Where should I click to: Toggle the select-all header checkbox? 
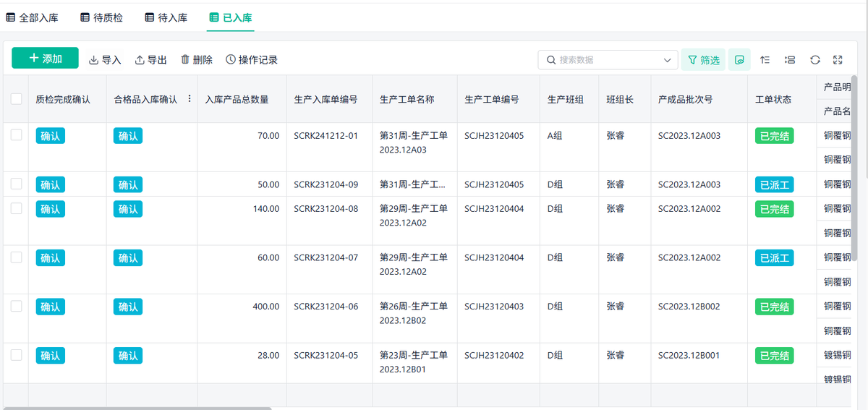point(17,99)
